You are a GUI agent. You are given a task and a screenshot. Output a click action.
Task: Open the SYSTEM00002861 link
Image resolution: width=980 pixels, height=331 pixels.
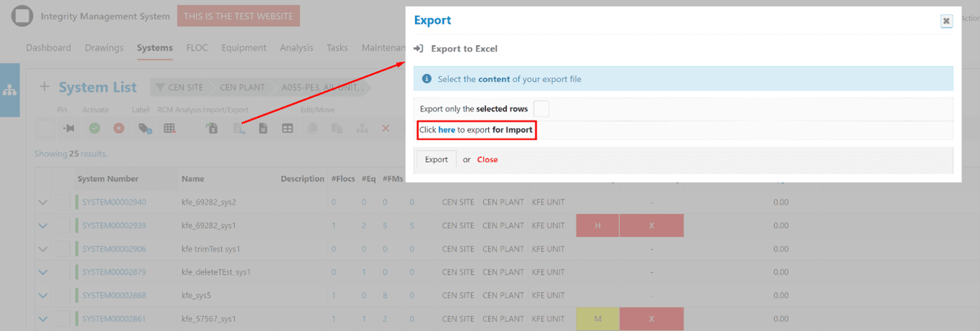point(114,318)
